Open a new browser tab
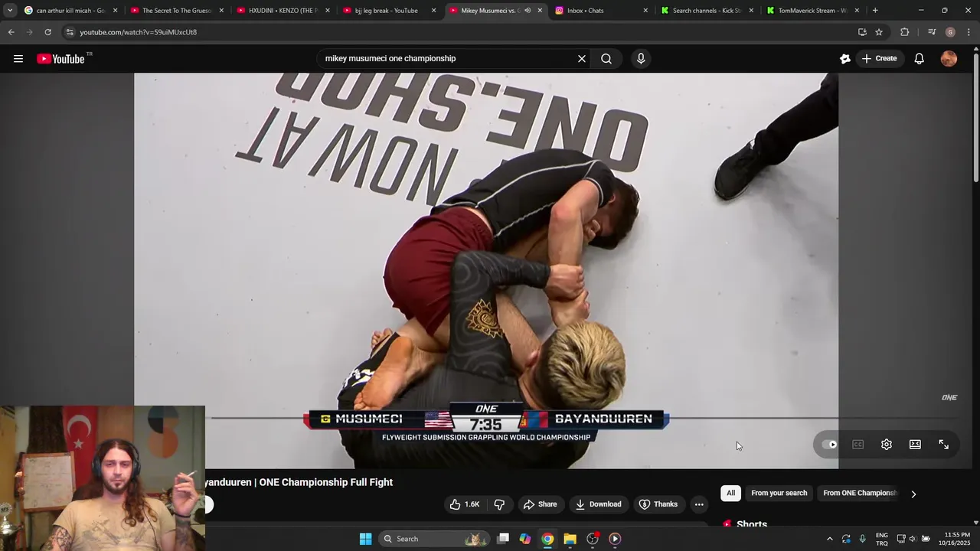Viewport: 980px width, 551px height. click(875, 11)
